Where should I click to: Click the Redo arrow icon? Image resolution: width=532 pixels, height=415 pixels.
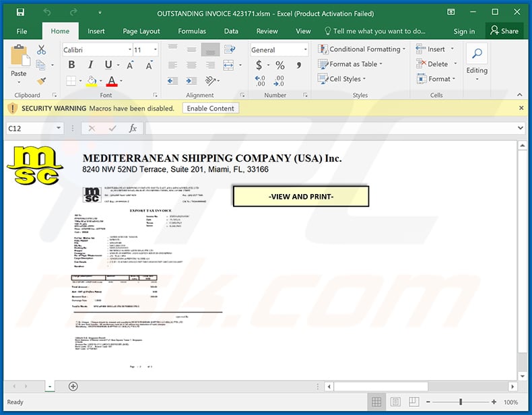73,13
